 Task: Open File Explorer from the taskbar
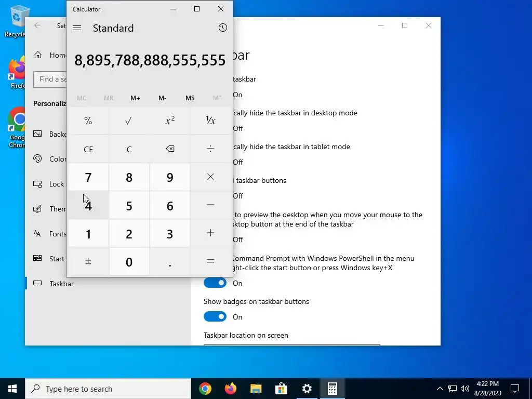coord(256,389)
